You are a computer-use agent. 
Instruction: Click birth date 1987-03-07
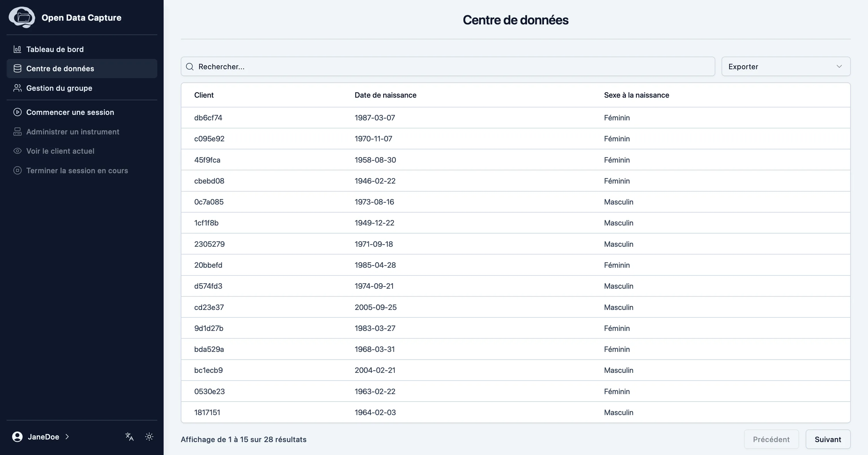pos(375,118)
